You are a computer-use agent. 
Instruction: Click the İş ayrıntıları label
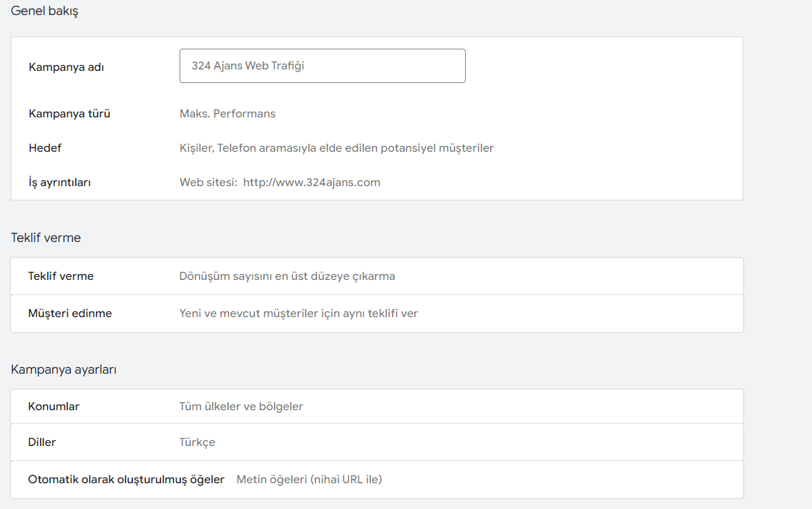pos(60,183)
